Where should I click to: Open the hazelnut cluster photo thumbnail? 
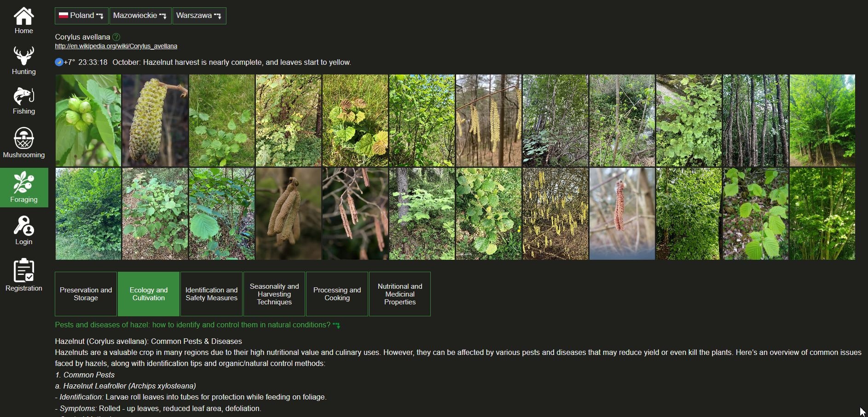88,120
